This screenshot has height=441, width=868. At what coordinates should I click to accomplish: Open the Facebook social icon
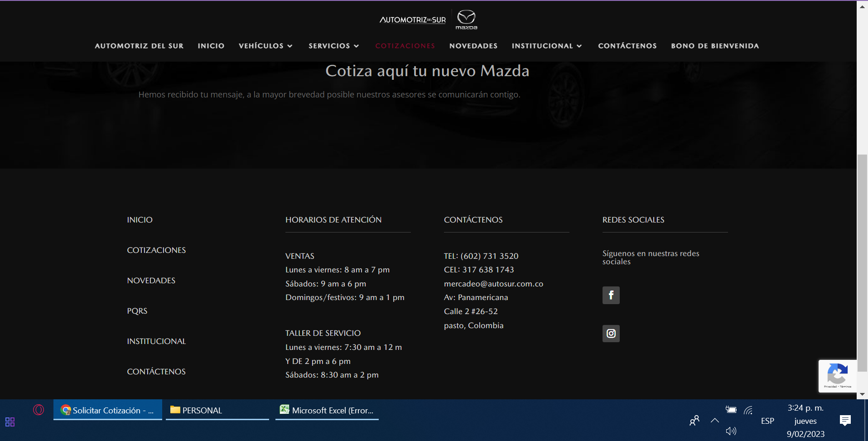tap(611, 295)
